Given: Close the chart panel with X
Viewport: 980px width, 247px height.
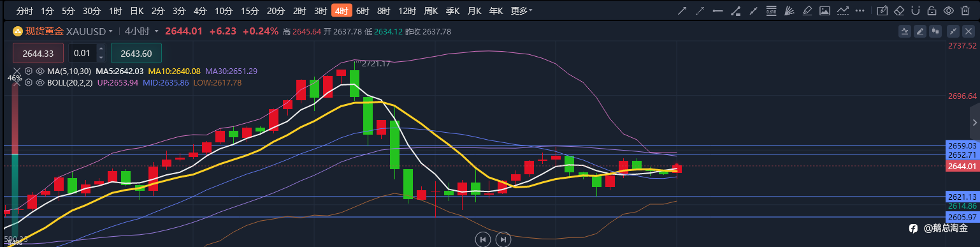Looking at the screenshot, I should pyautogui.click(x=969, y=31).
